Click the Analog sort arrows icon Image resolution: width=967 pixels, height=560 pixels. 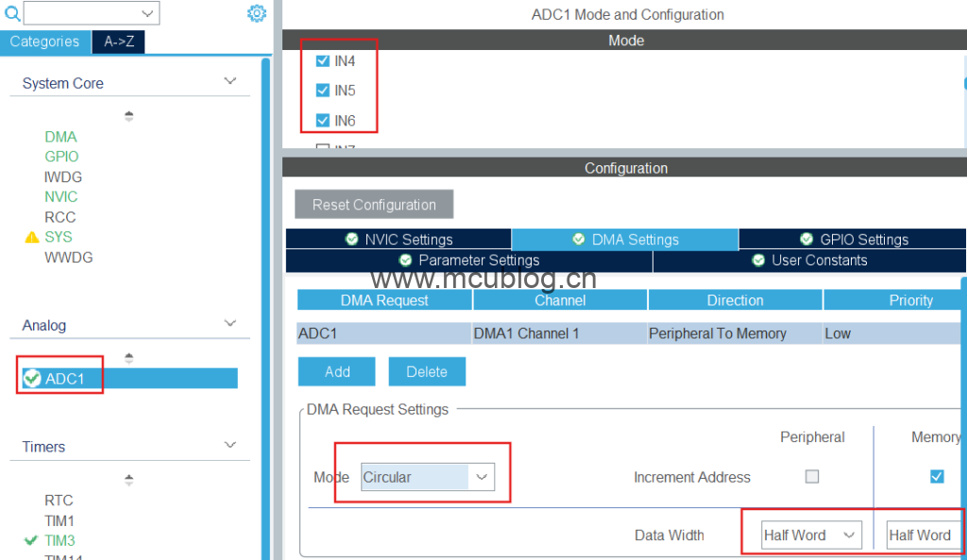[x=129, y=358]
